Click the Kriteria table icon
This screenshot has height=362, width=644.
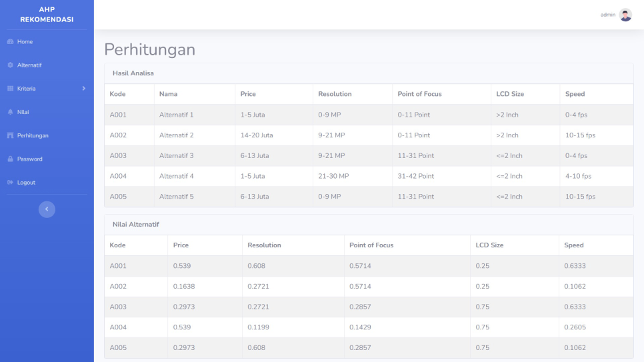10,89
